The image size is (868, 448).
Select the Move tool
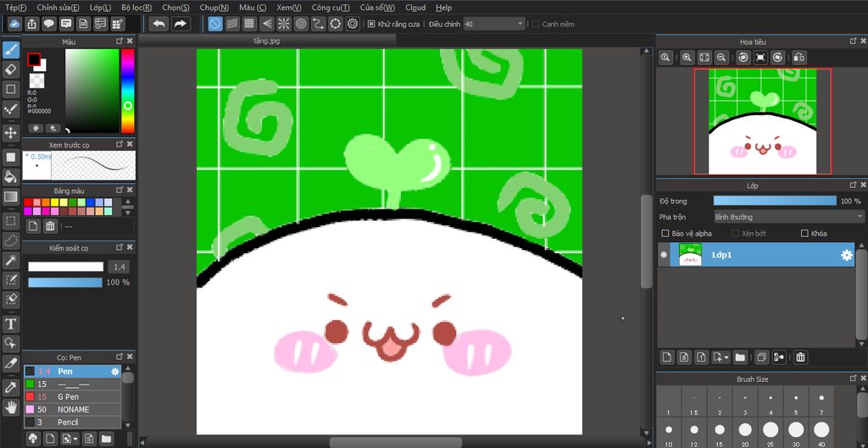11,133
